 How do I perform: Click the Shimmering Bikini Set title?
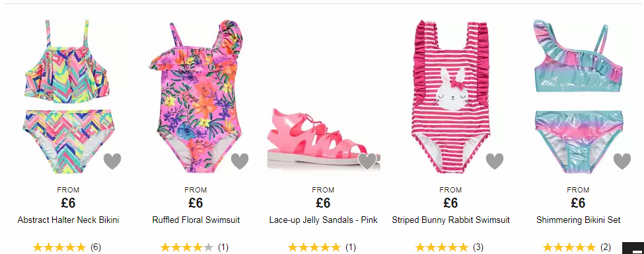tap(578, 220)
